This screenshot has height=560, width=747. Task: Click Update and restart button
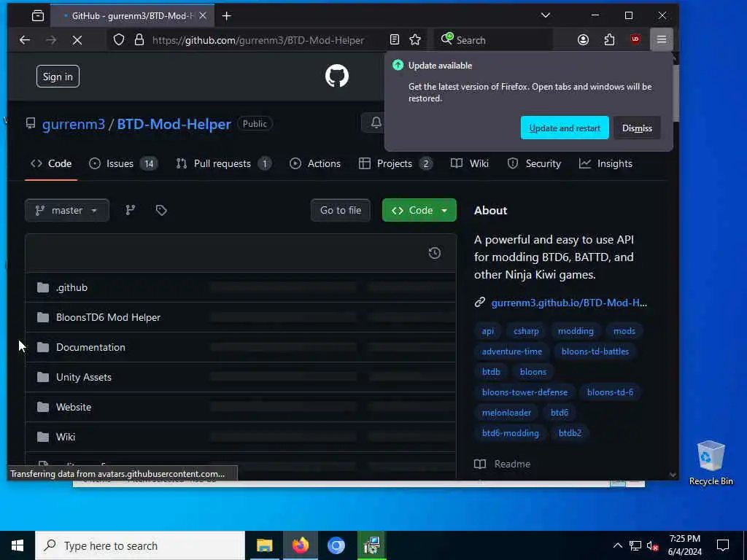click(565, 128)
